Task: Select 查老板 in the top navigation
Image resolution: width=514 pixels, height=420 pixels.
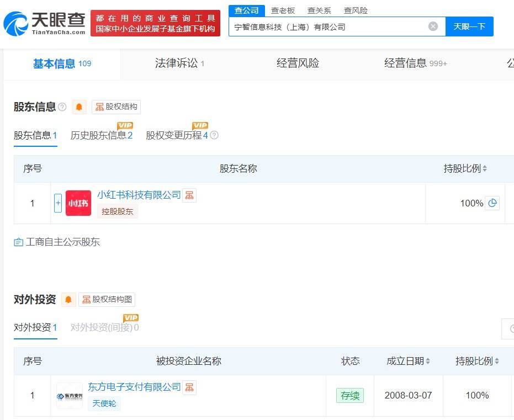Action: (282, 10)
